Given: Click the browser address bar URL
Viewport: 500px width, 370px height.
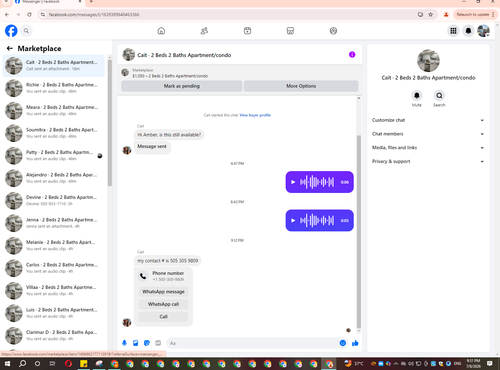Looking at the screenshot, I should pos(94,14).
